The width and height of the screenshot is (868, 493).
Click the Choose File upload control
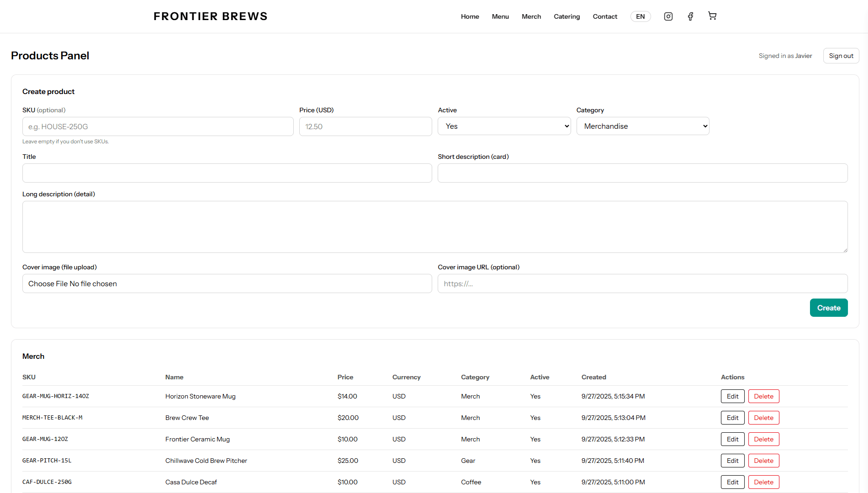point(48,284)
